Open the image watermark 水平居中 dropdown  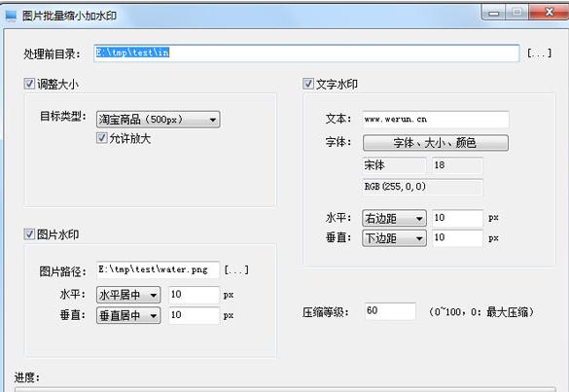click(x=128, y=295)
